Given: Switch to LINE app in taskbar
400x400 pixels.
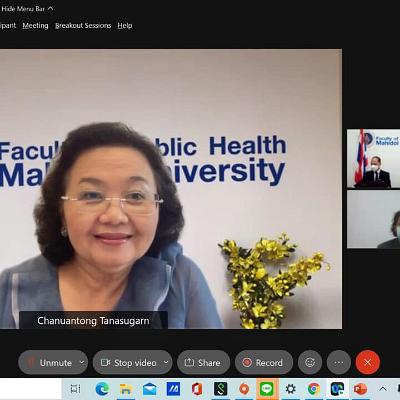Looking at the screenshot, I should (x=267, y=389).
